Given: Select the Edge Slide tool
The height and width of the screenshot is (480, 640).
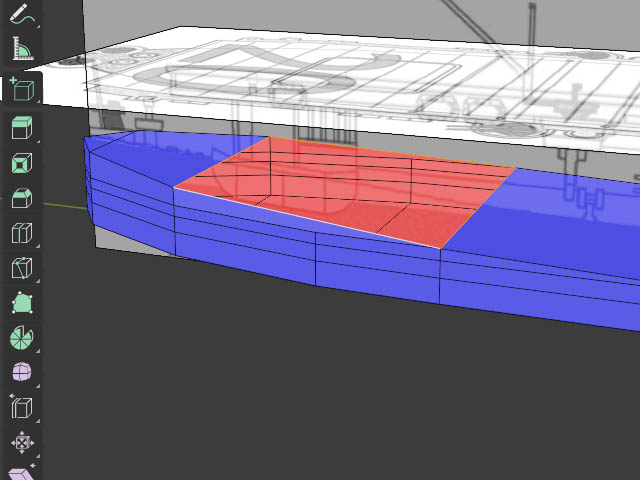Looking at the screenshot, I should [x=22, y=407].
